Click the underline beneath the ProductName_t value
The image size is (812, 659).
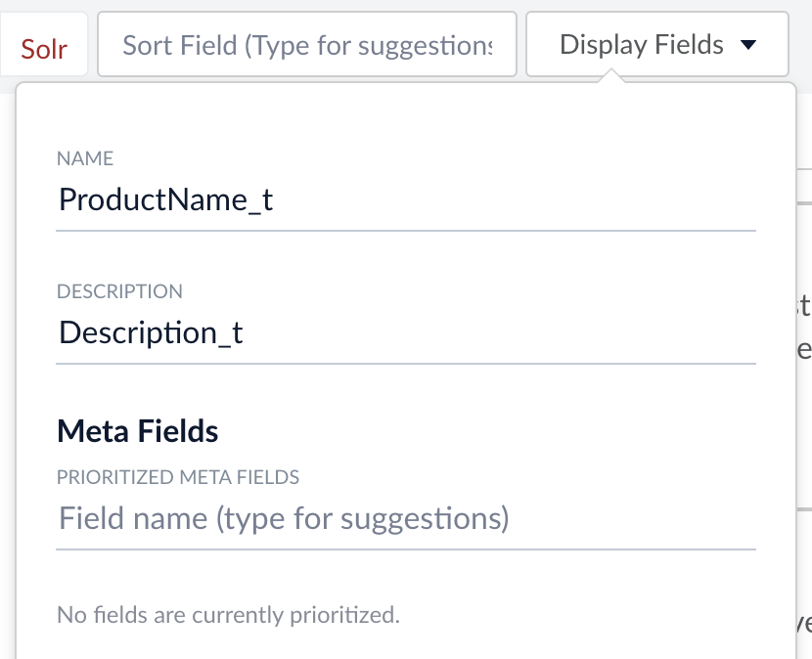click(406, 231)
